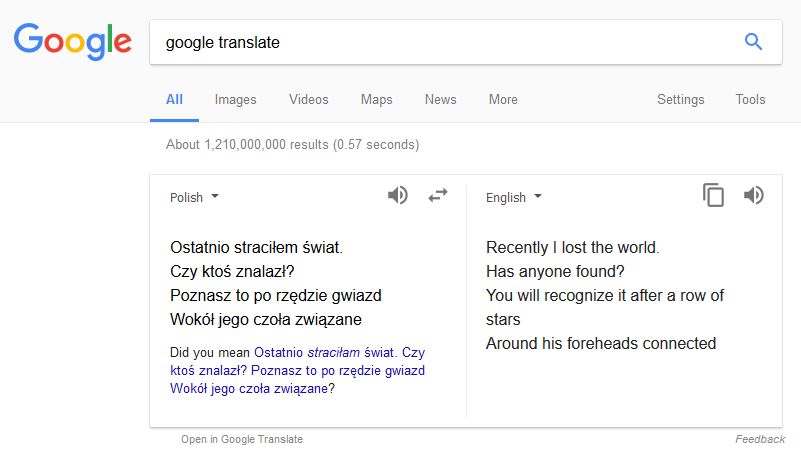Screen dimensions: 801x461
Task: Open the search Tools menu
Action: (750, 99)
